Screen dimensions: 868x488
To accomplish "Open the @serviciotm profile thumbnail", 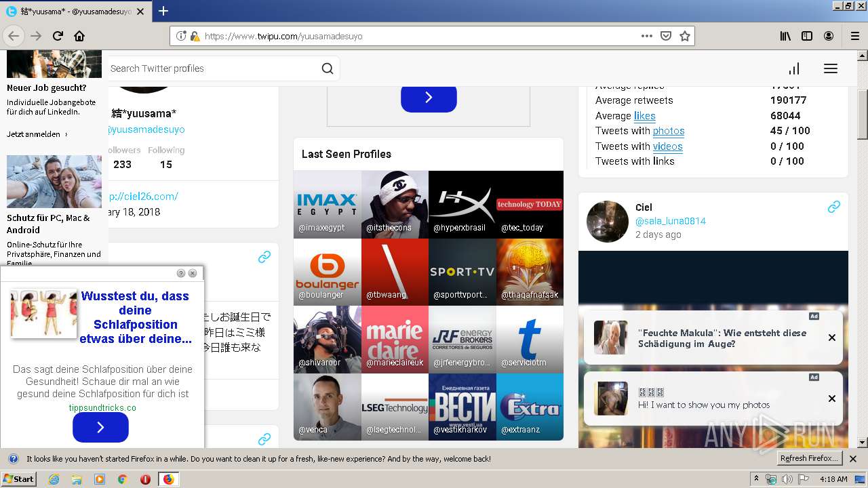I will [530, 340].
